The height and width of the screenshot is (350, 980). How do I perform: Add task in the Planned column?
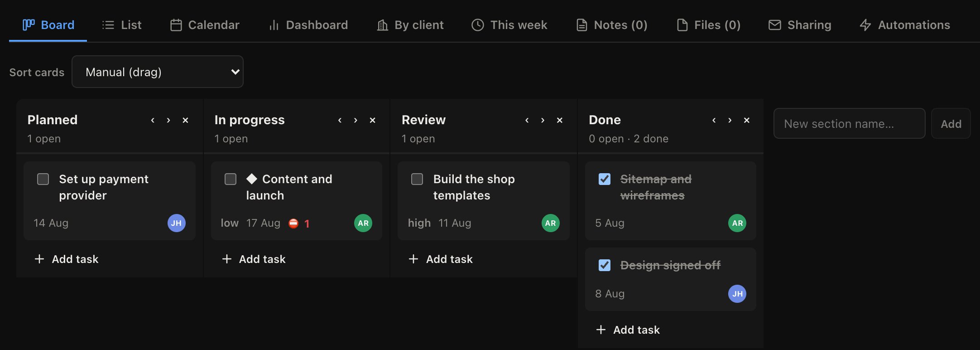(67, 259)
